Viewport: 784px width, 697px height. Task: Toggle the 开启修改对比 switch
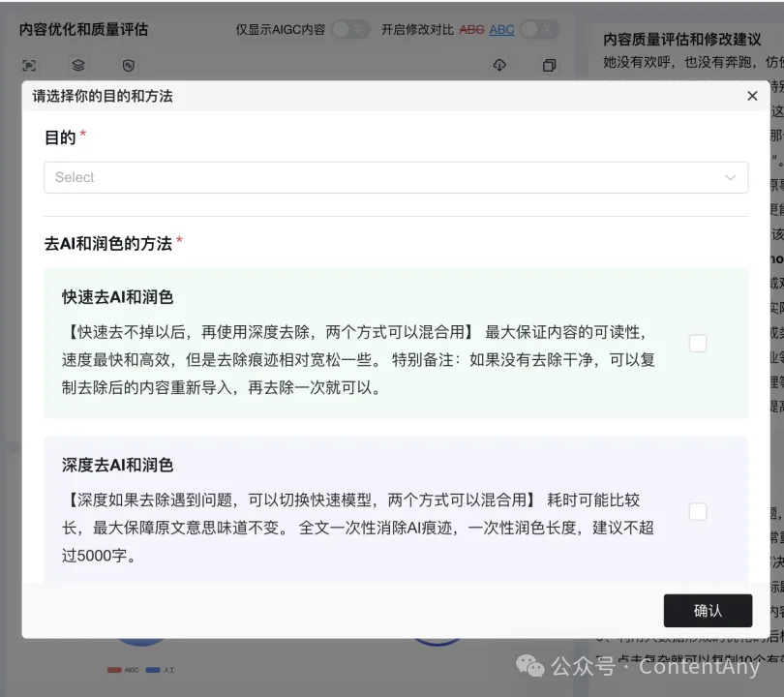(538, 30)
